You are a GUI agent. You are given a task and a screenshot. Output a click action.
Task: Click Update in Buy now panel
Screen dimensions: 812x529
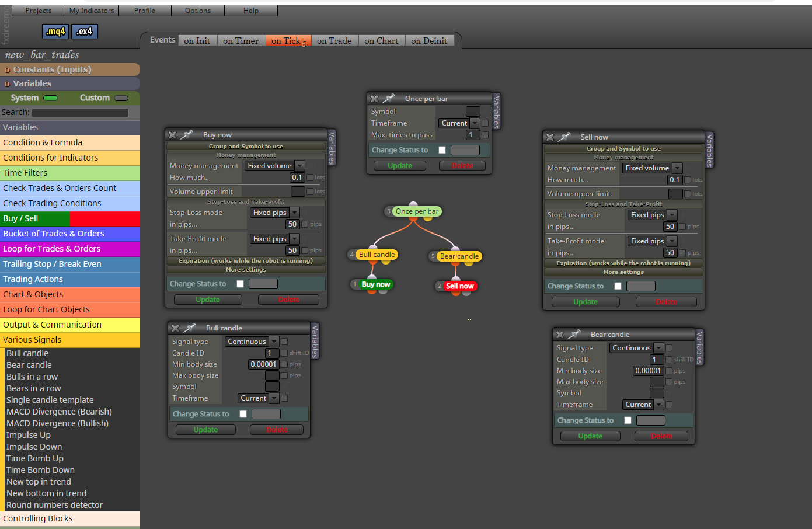coord(208,300)
